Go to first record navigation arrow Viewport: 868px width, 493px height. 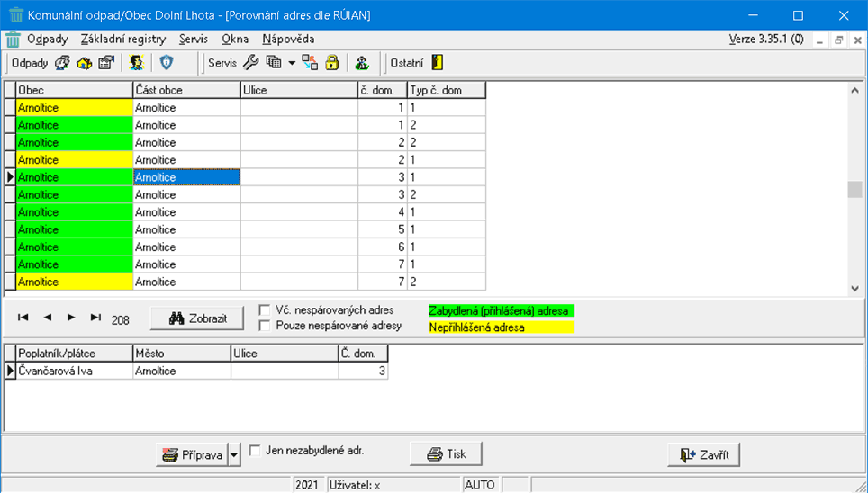tap(23, 318)
